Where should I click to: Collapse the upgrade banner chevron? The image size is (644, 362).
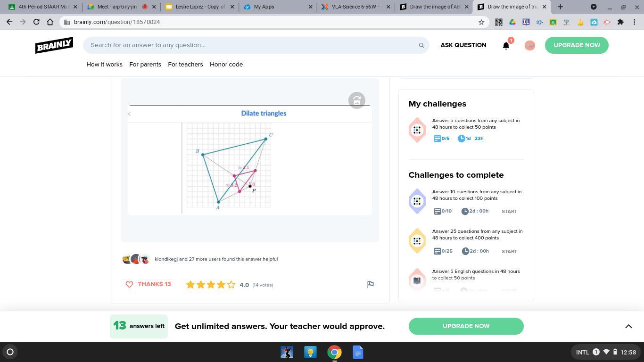[x=628, y=326]
